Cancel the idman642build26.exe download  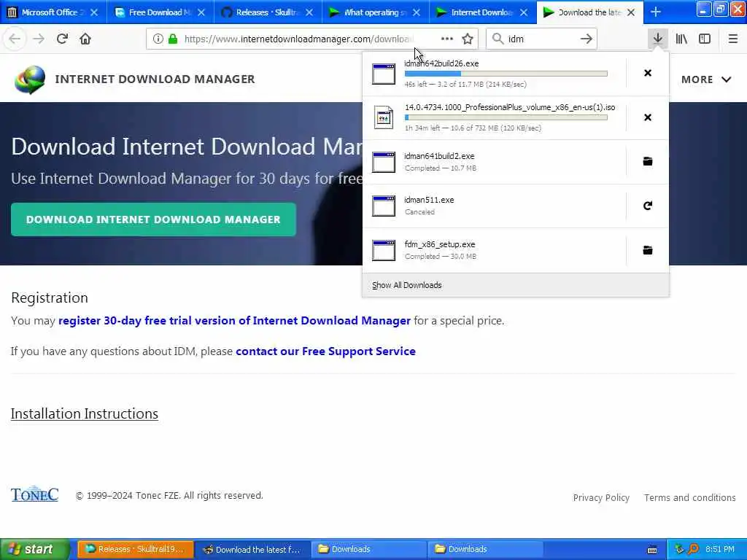(x=648, y=73)
